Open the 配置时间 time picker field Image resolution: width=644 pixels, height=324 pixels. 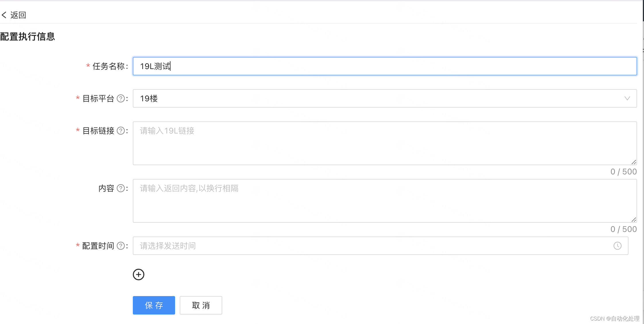tap(380, 246)
